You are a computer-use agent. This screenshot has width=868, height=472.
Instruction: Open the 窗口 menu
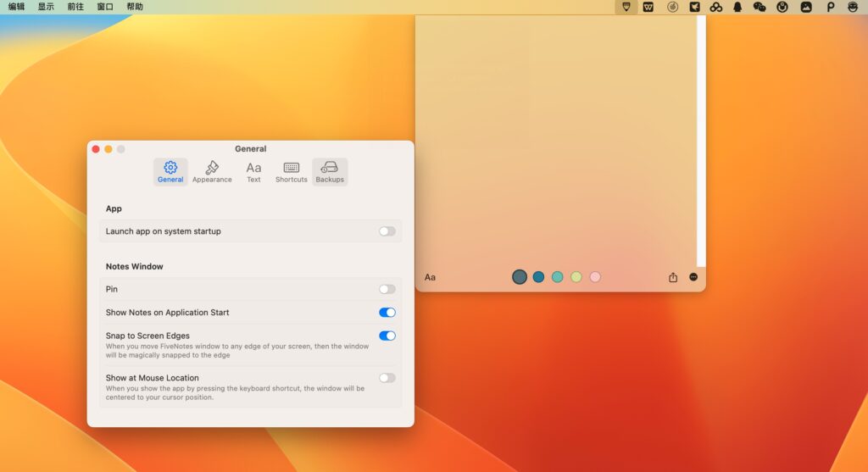(105, 7)
